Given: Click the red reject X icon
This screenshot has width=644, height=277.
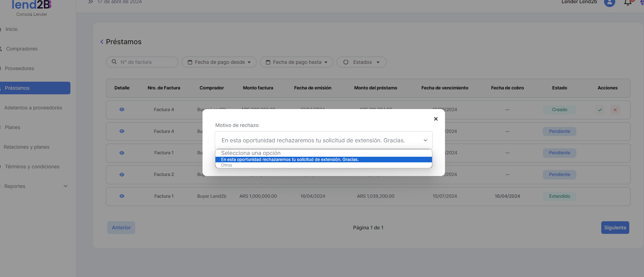Looking at the screenshot, I should click(x=615, y=110).
